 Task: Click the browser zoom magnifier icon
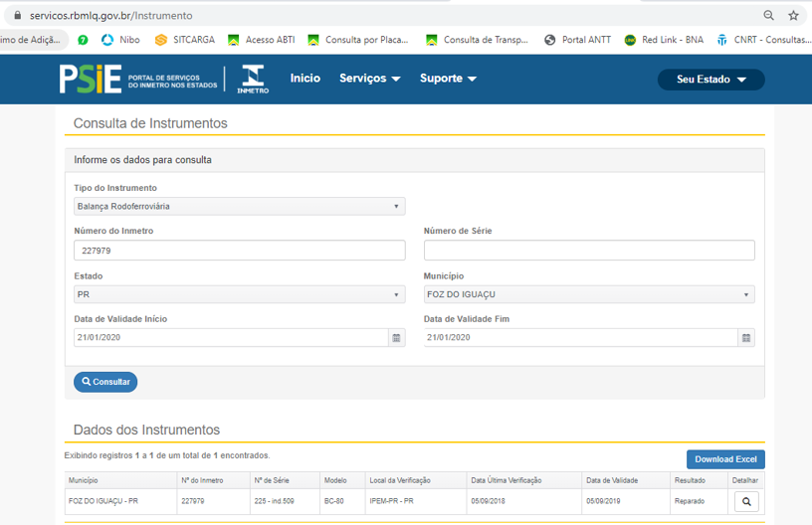768,16
